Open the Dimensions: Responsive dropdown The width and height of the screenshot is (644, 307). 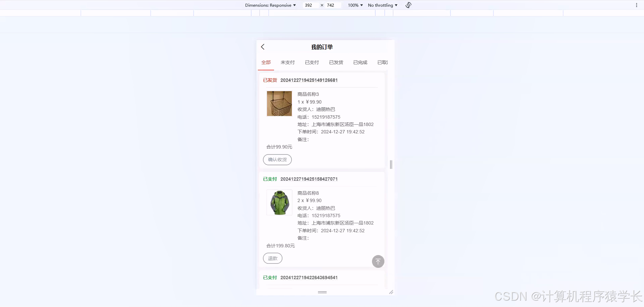tap(270, 5)
